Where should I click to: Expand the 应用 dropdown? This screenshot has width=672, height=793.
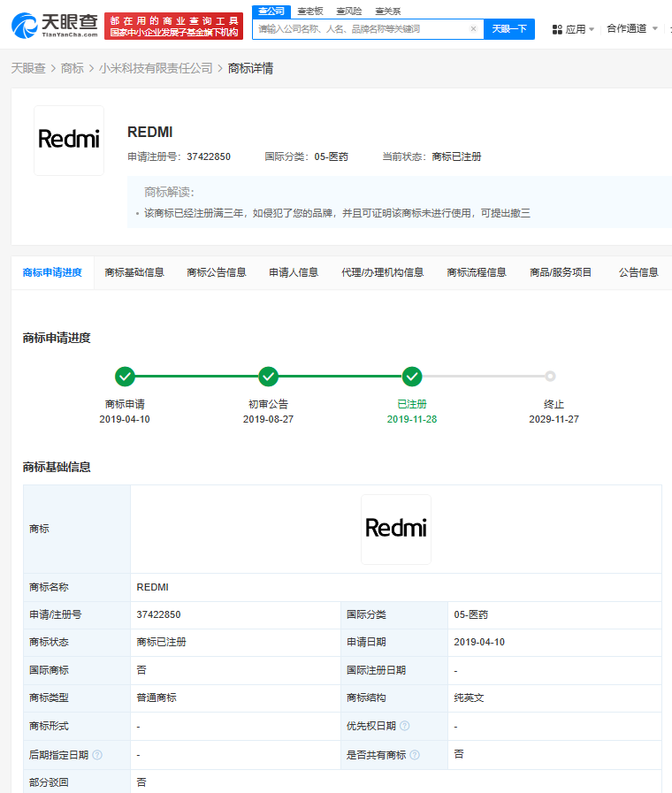pyautogui.click(x=579, y=29)
